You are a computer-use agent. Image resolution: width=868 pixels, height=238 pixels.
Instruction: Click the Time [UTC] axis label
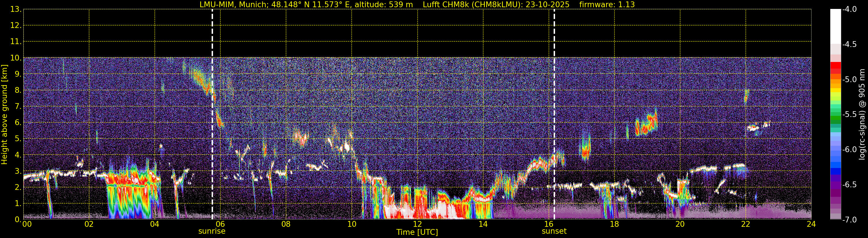click(x=417, y=232)
